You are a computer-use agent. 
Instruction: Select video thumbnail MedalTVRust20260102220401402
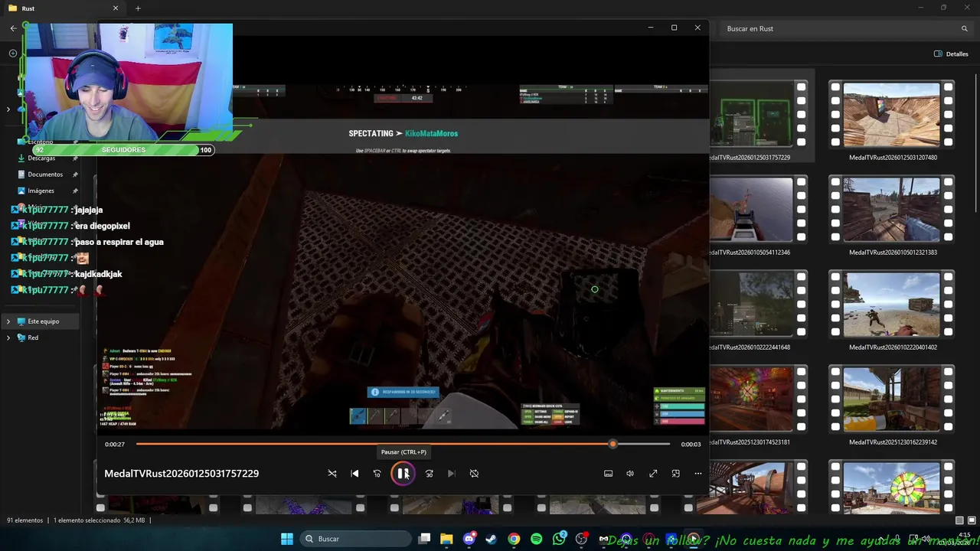(891, 305)
